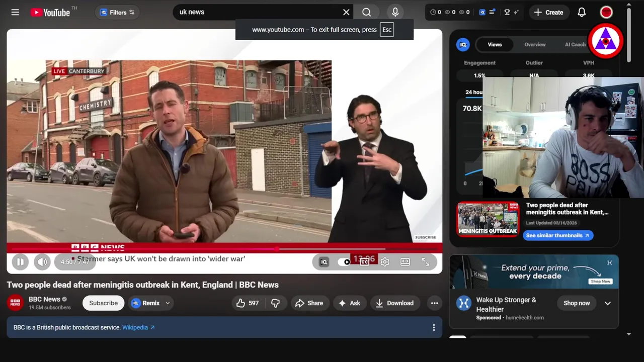Click the Engagement metric label
Viewport: 644px width, 362px height.
pos(479,63)
